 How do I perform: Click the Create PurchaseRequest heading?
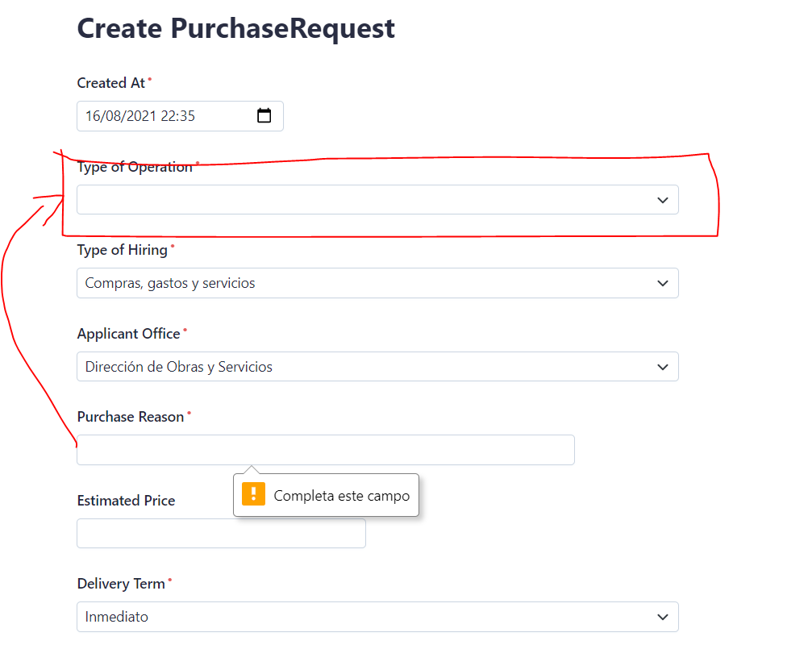point(235,28)
